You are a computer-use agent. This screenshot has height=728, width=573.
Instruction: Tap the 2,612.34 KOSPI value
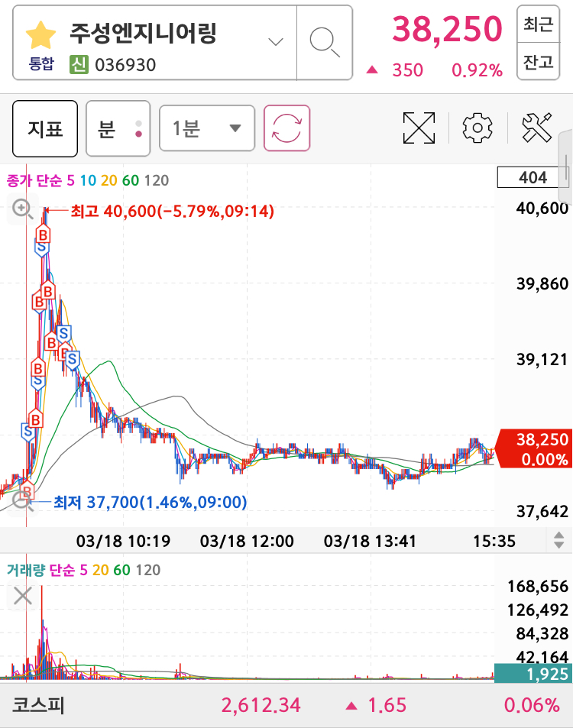[x=261, y=705]
